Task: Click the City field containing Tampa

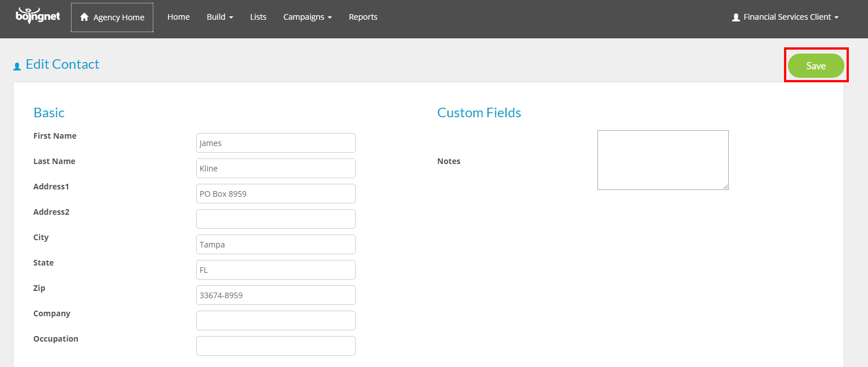Action: coord(276,244)
